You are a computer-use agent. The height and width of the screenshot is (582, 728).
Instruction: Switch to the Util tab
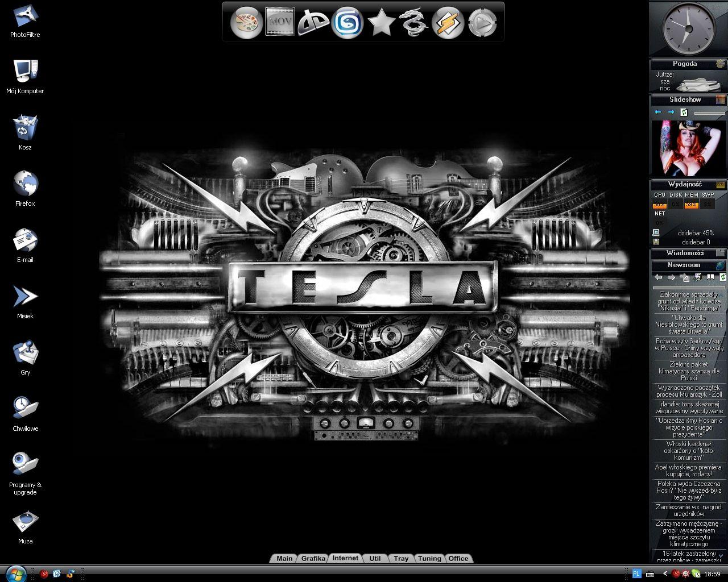(375, 558)
